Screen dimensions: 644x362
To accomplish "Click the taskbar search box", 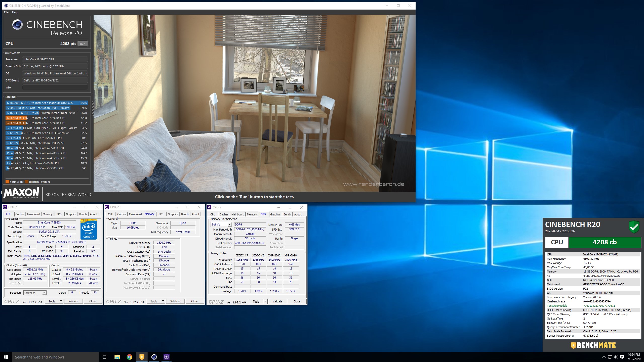I will (x=55, y=357).
